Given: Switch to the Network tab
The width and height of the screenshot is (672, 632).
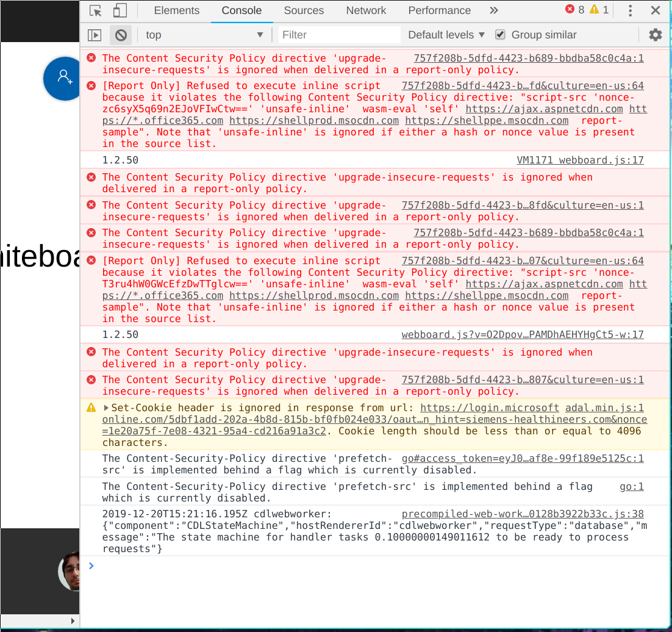Looking at the screenshot, I should [366, 10].
